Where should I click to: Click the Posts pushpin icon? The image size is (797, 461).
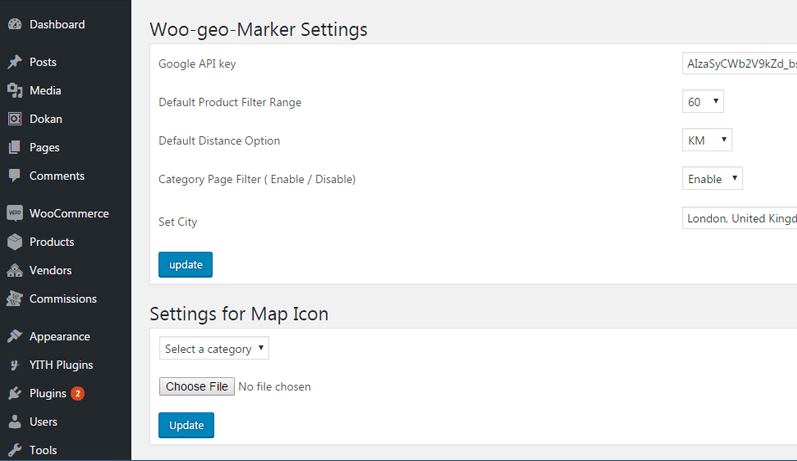pyautogui.click(x=15, y=62)
